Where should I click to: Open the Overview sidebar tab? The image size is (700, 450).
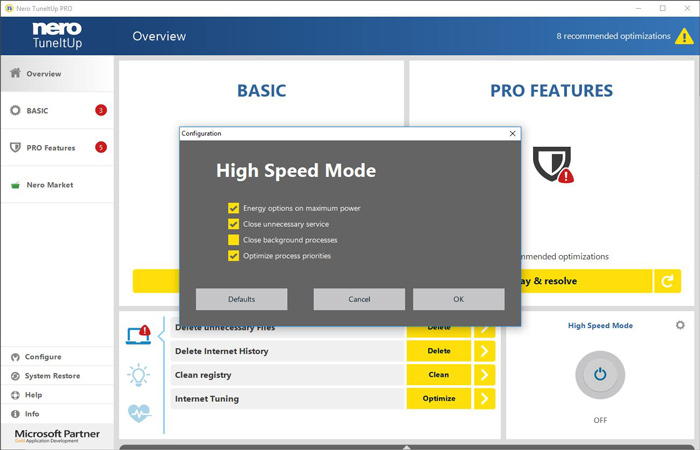click(57, 74)
